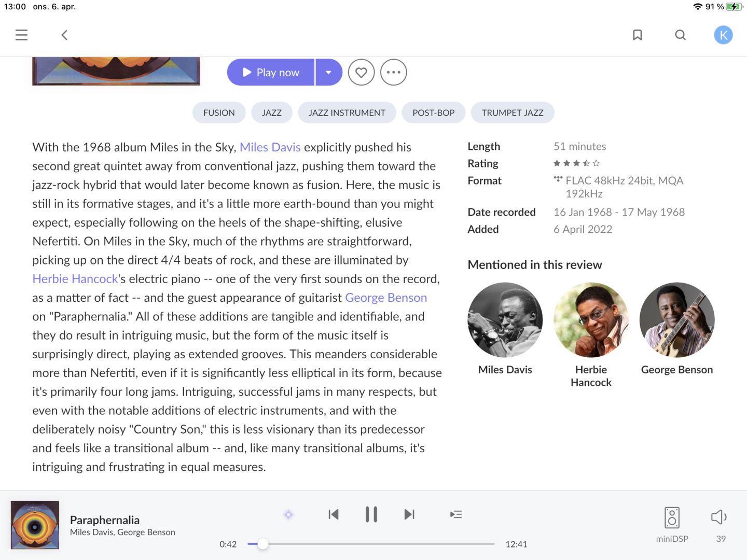Viewport: 747px width, 560px height.
Task: Click the Miles Davis name under portrait
Action: pyautogui.click(x=505, y=370)
